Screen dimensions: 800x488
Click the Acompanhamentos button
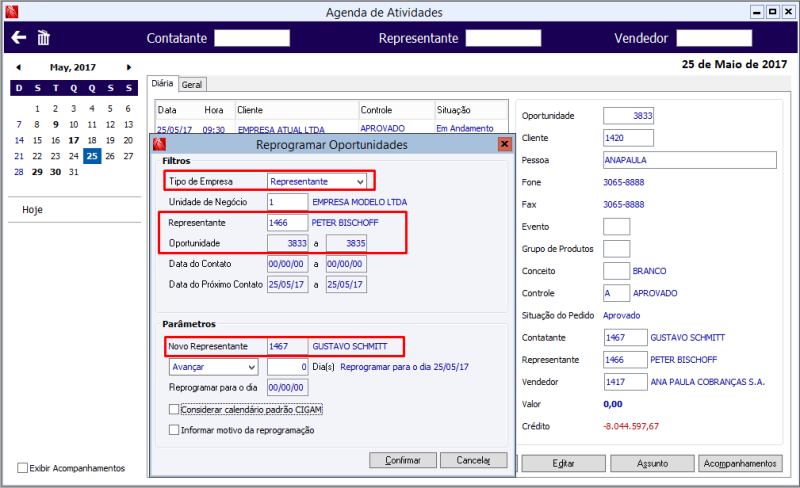(x=740, y=463)
